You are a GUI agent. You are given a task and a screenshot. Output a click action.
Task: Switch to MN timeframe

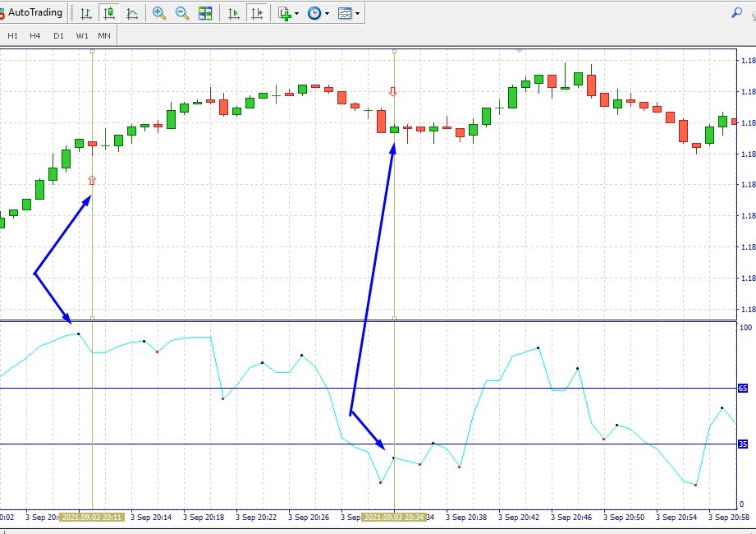pyautogui.click(x=104, y=35)
